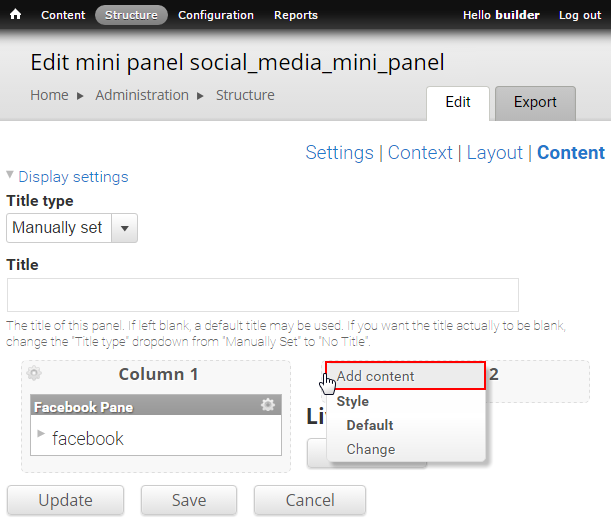Open the Layout link

(494, 152)
